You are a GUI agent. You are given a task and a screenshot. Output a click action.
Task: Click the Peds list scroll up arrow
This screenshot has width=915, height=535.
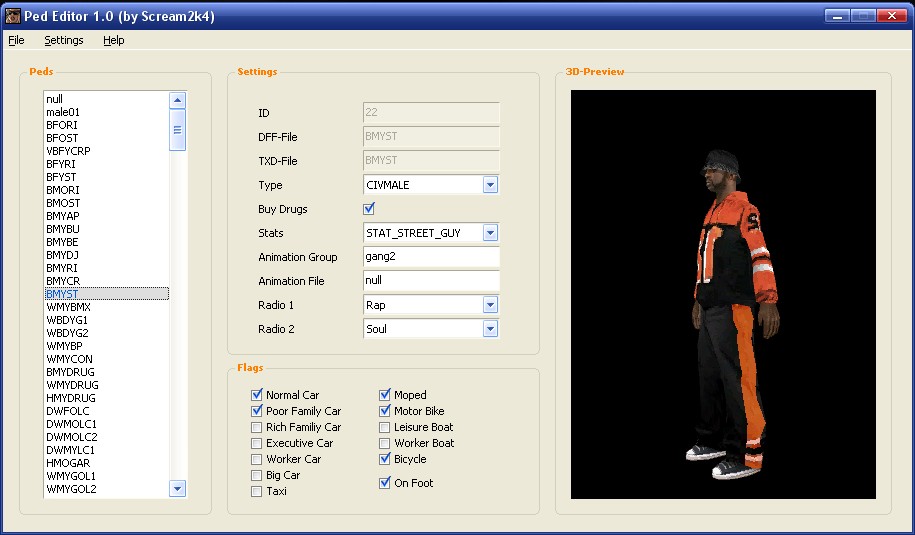point(177,100)
